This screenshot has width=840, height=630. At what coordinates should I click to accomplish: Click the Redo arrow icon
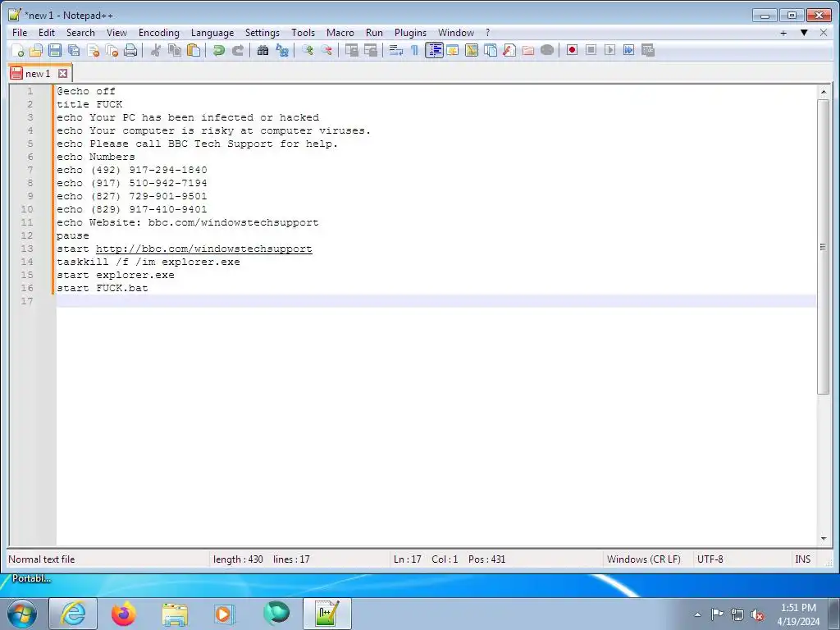point(238,50)
